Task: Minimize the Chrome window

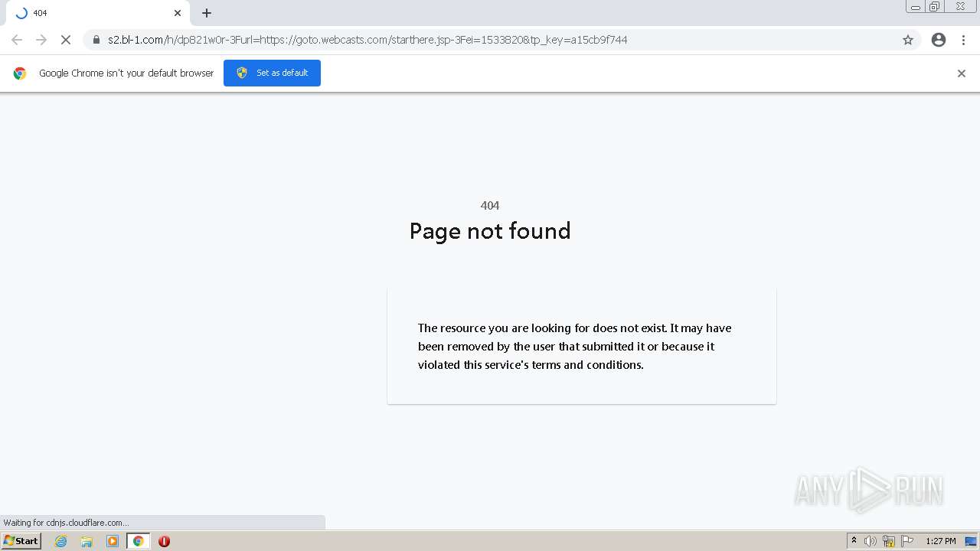Action: [916, 7]
